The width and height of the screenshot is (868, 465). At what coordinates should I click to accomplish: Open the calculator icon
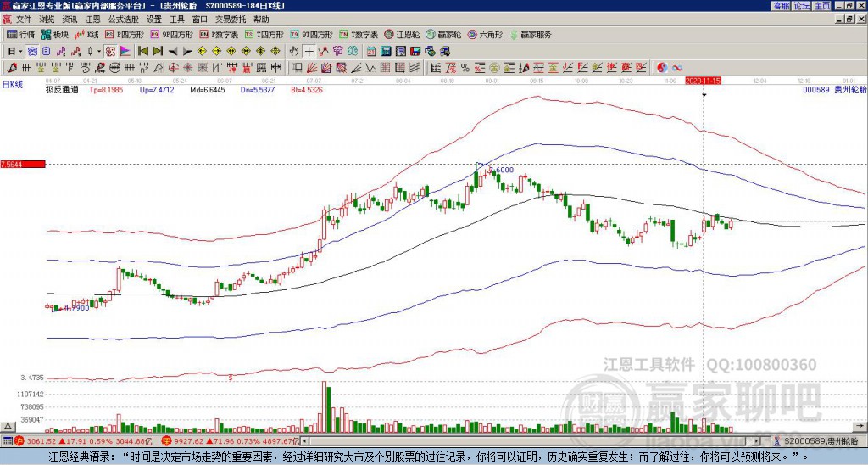tap(386, 52)
